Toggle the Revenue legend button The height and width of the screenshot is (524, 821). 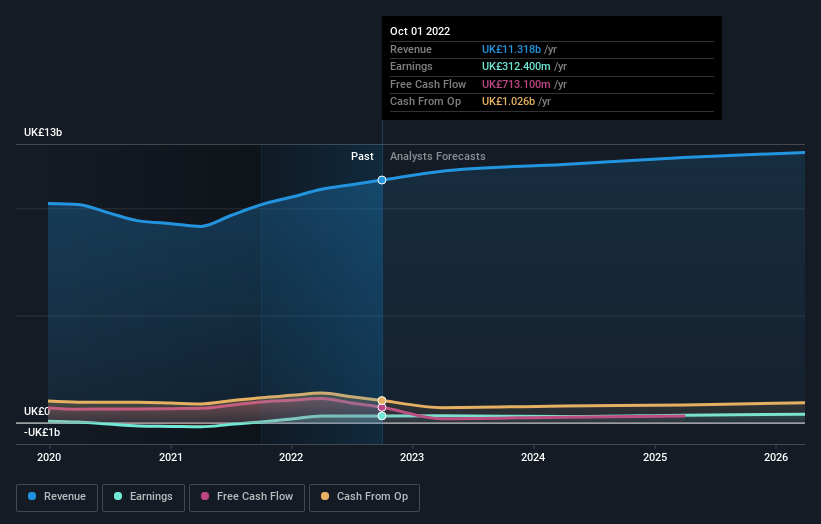coord(57,497)
